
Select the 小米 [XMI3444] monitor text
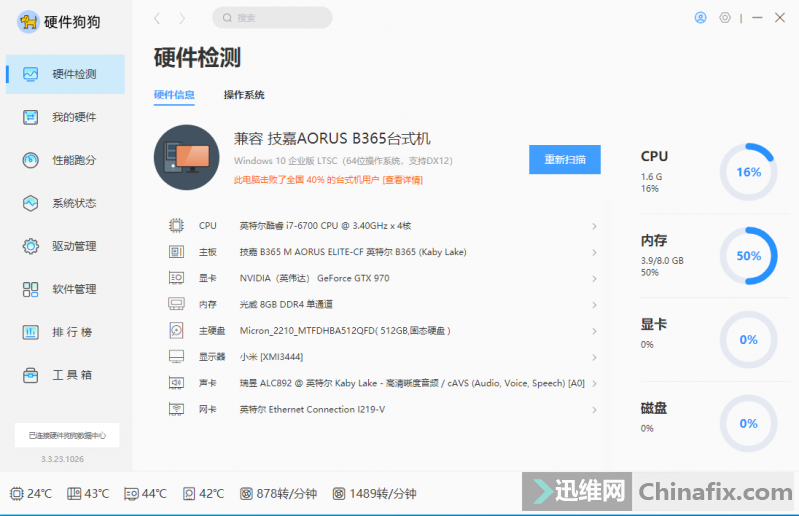pos(271,357)
